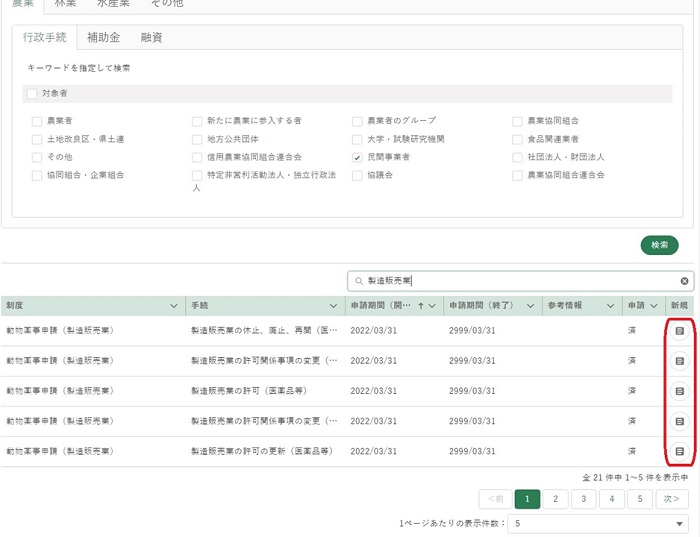Clear the 製造販売業 search filter text
This screenshot has height=537, width=700.
pyautogui.click(x=685, y=281)
